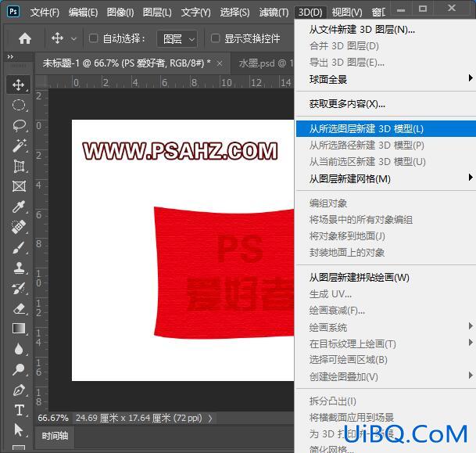This screenshot has height=453, width=476.
Task: Open the 文件(F) menu
Action: click(45, 13)
